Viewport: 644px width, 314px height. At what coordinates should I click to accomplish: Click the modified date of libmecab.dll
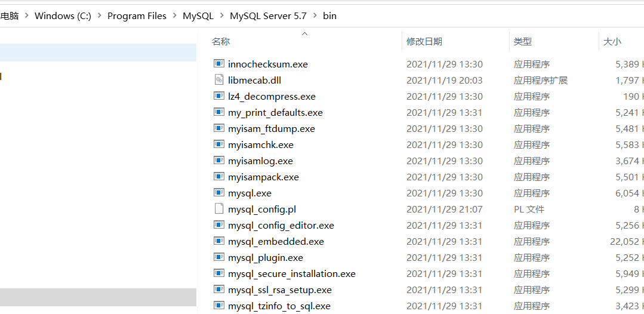pos(445,80)
